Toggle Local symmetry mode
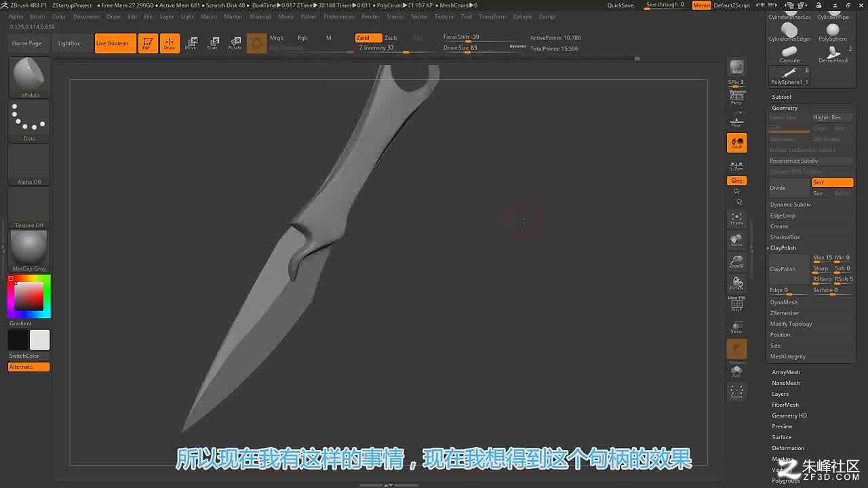This screenshot has height=488, width=868. 736,142
